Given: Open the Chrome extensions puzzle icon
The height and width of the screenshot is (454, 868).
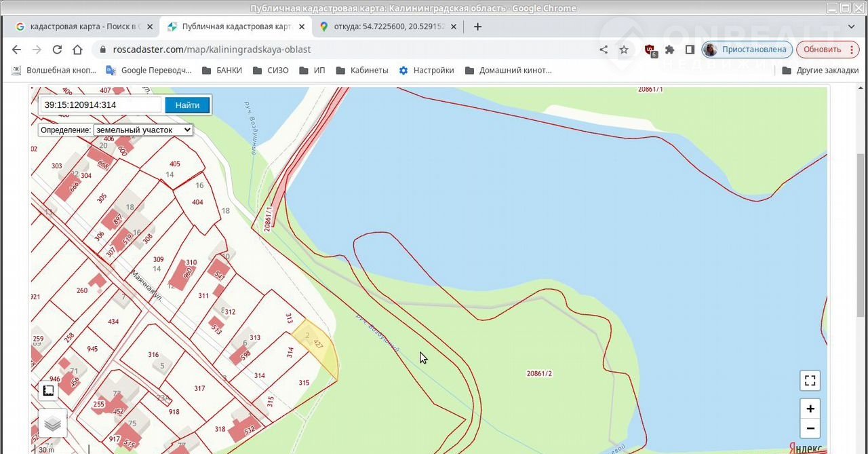Looking at the screenshot, I should 669,50.
